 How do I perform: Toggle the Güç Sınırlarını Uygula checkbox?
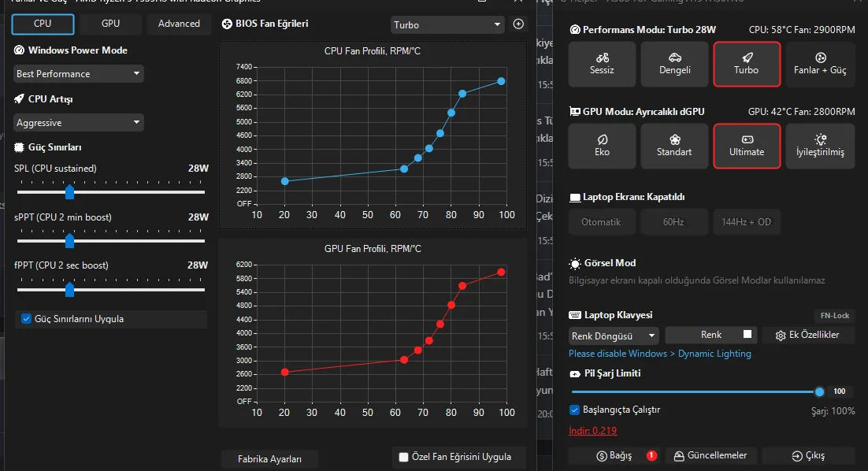tap(26, 319)
